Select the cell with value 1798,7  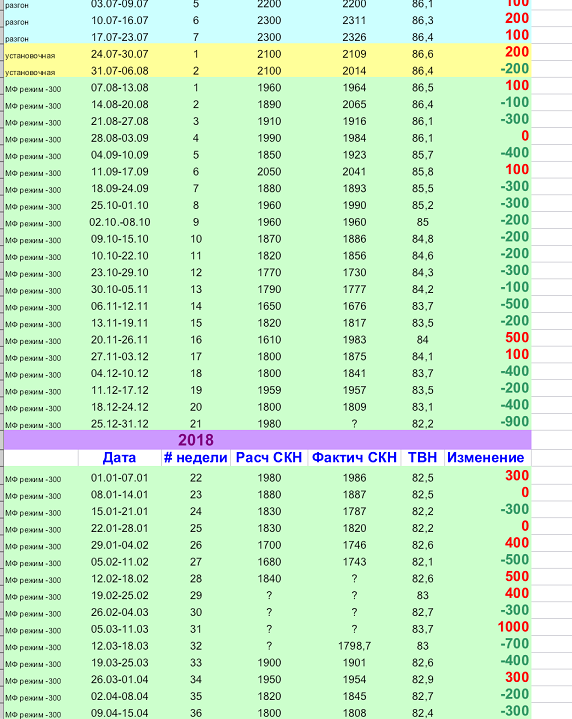click(x=354, y=646)
